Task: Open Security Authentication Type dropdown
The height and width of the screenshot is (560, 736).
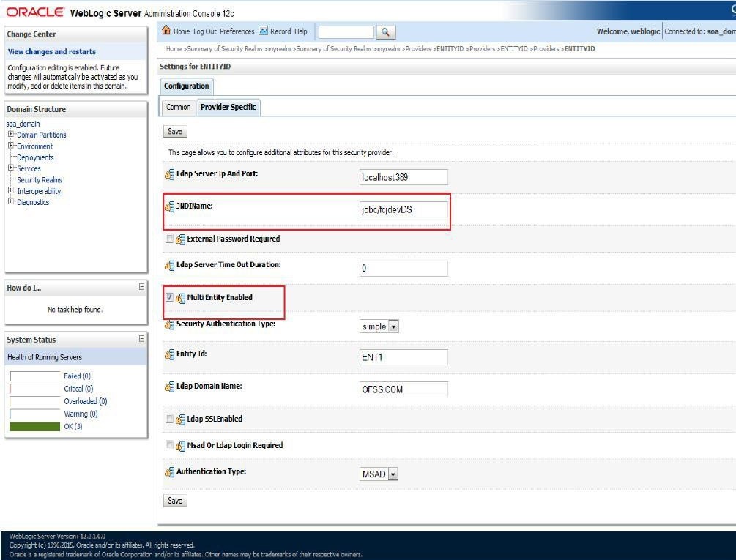Action: 379,326
